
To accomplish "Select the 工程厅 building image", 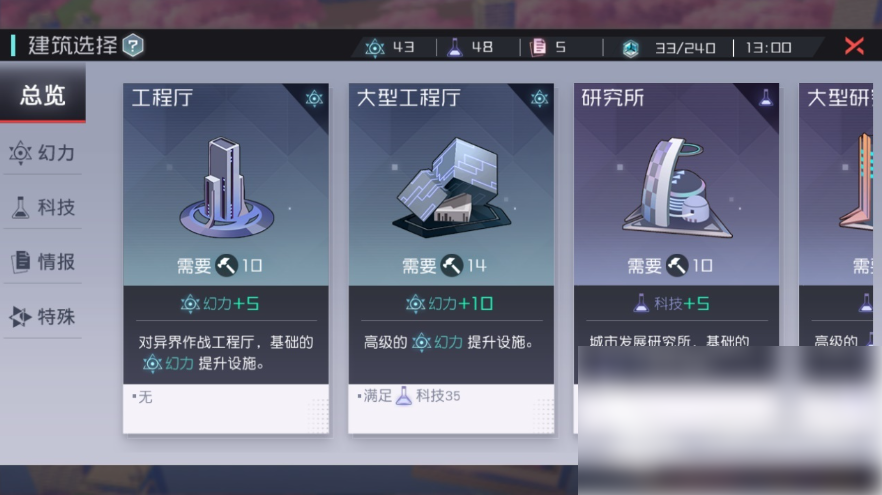I will [226, 188].
